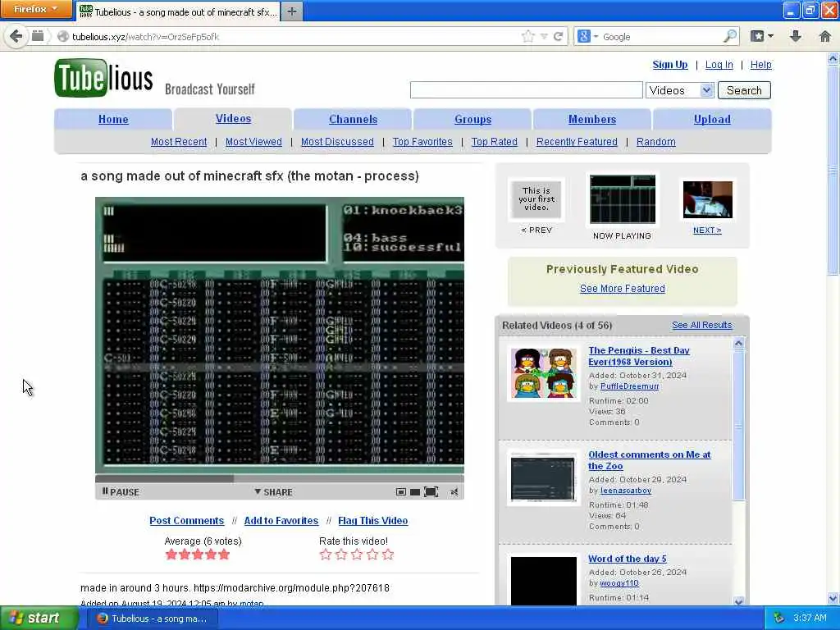Open the Firefox application menu
This screenshot has height=630, width=840.
tap(36, 9)
